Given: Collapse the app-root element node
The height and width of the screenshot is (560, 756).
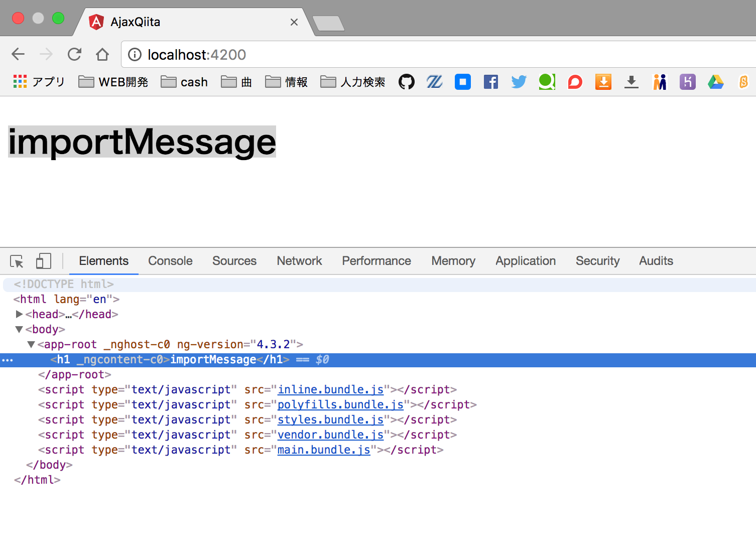Looking at the screenshot, I should (x=31, y=344).
